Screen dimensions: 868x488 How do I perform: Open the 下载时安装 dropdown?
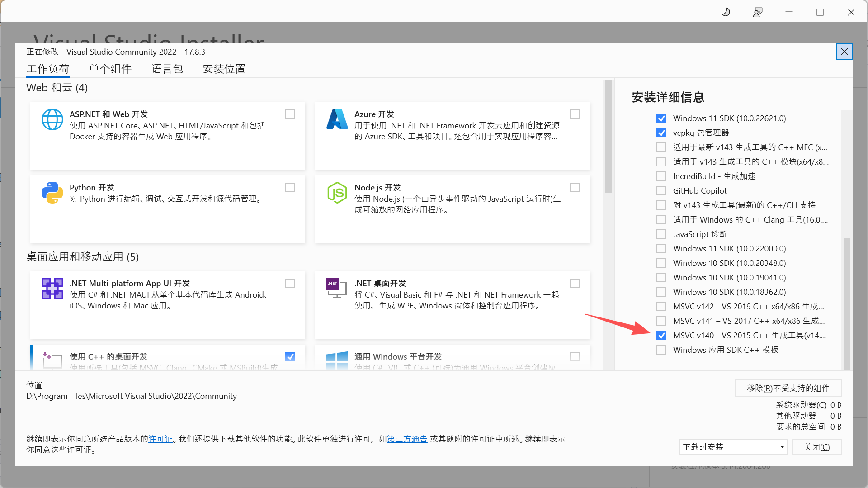coord(733,447)
